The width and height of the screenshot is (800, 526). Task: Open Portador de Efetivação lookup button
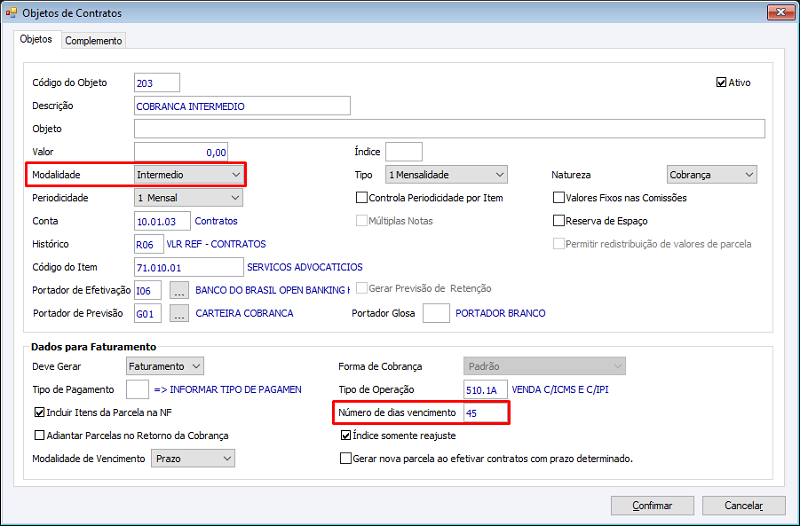179,290
